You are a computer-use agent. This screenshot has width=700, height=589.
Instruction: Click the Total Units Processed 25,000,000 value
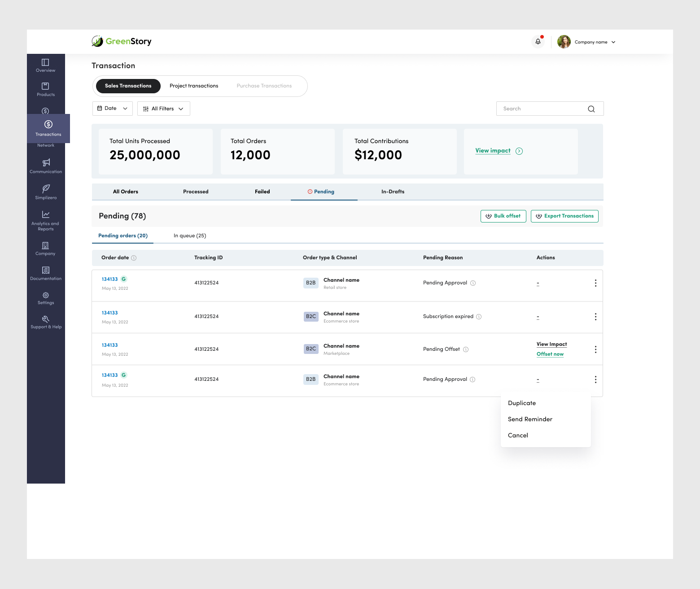point(145,155)
